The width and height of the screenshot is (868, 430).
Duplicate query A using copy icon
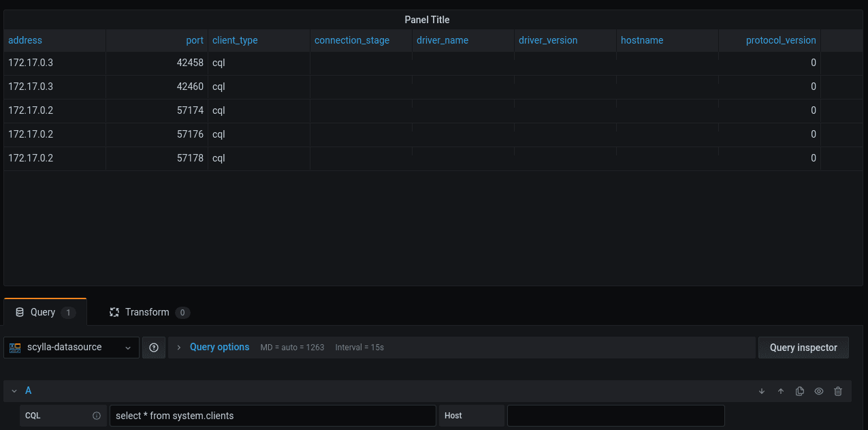pyautogui.click(x=800, y=391)
